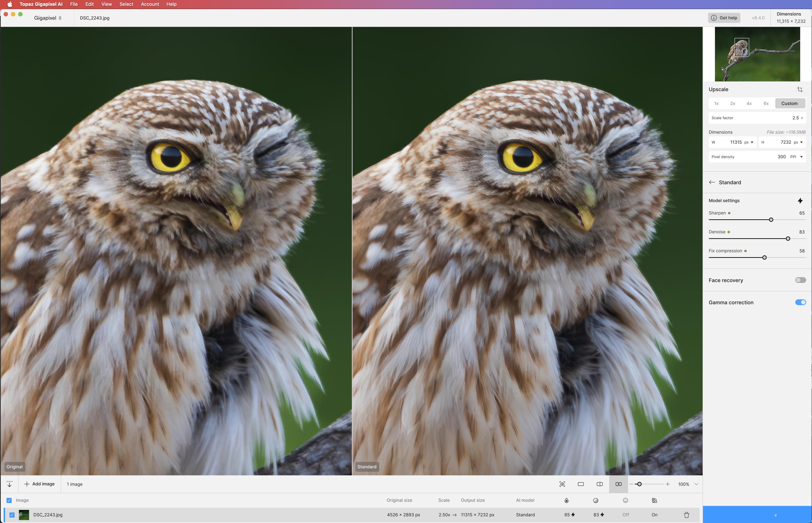Open the PPI unit dropdown
This screenshot has height=523, width=812.
pos(797,157)
